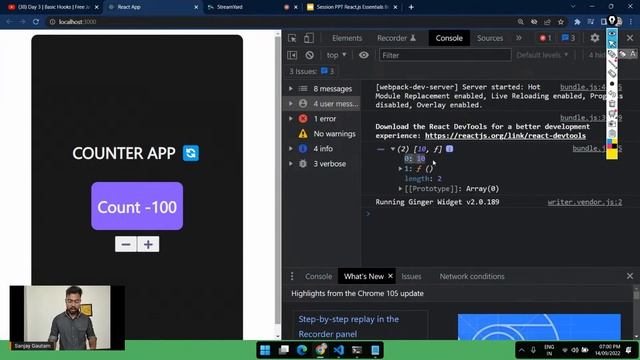640x360 pixels.
Task: Open the browser Extensions puzzle icon
Action: (577, 22)
